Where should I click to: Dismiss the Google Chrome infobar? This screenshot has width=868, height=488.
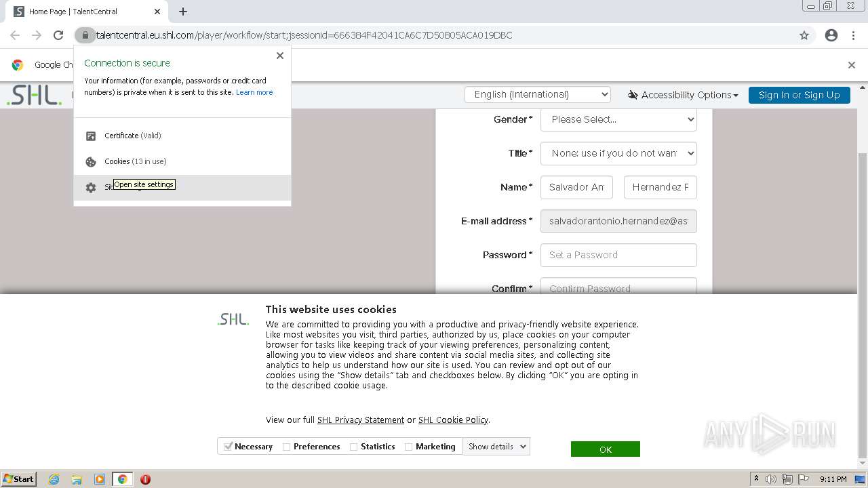(x=852, y=65)
